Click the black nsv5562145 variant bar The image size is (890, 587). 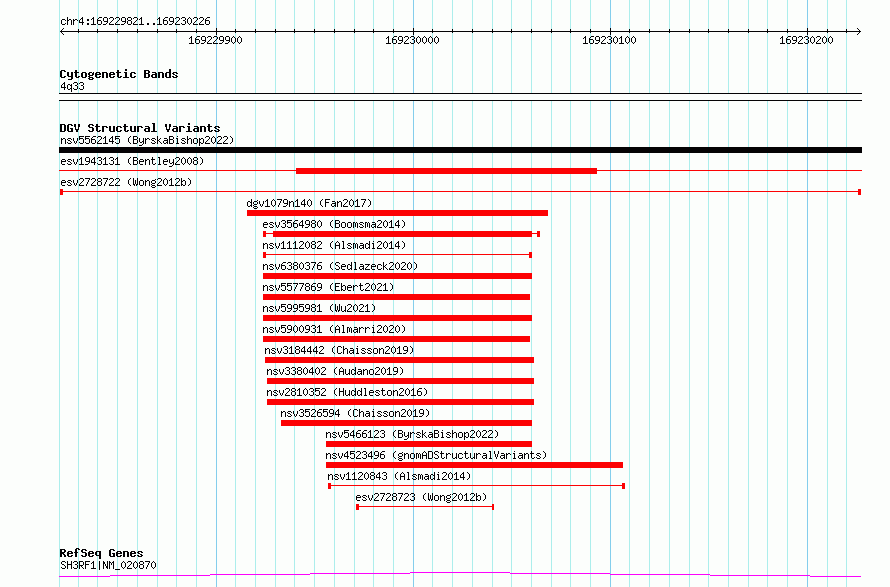460,150
